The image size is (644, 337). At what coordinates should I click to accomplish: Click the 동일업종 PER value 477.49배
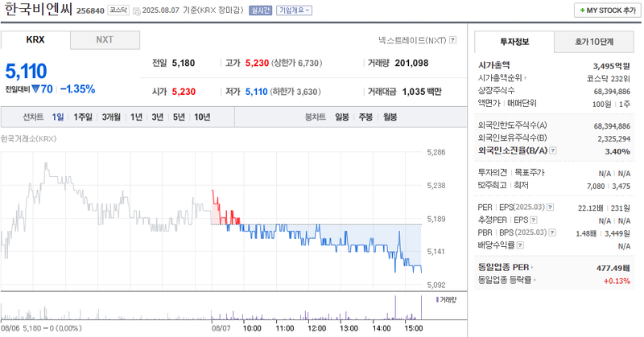click(613, 268)
